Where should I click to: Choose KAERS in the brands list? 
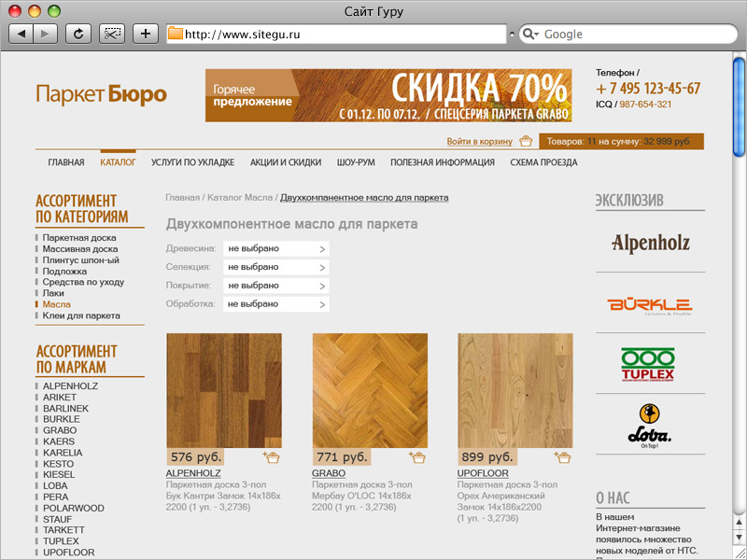pos(59,441)
